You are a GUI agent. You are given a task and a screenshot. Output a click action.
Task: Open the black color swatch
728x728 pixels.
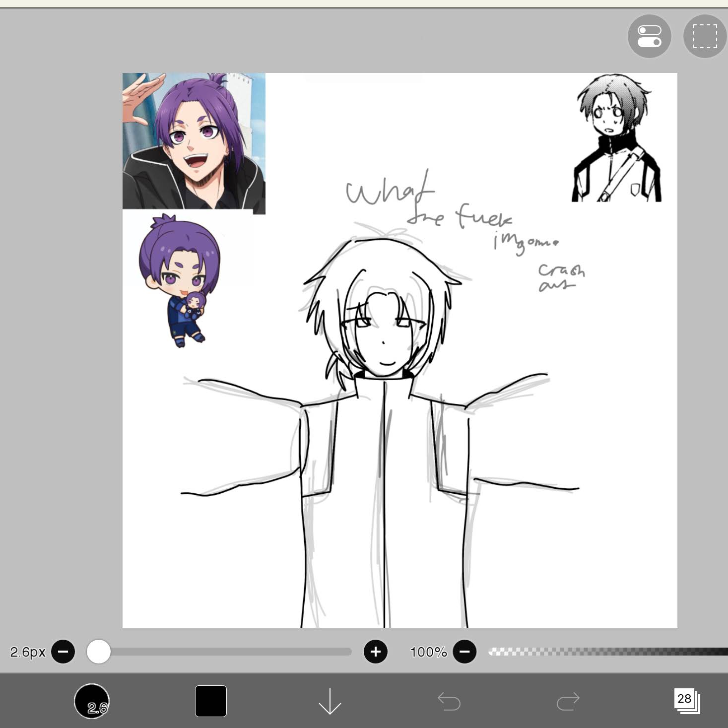211,701
